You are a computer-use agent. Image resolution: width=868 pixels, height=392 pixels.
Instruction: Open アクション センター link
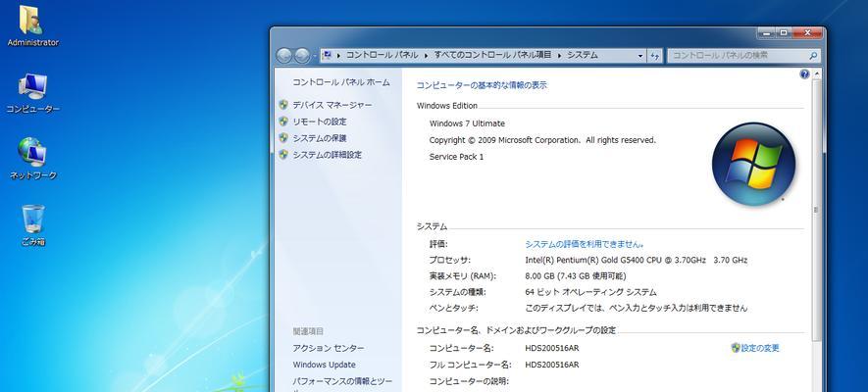329,348
